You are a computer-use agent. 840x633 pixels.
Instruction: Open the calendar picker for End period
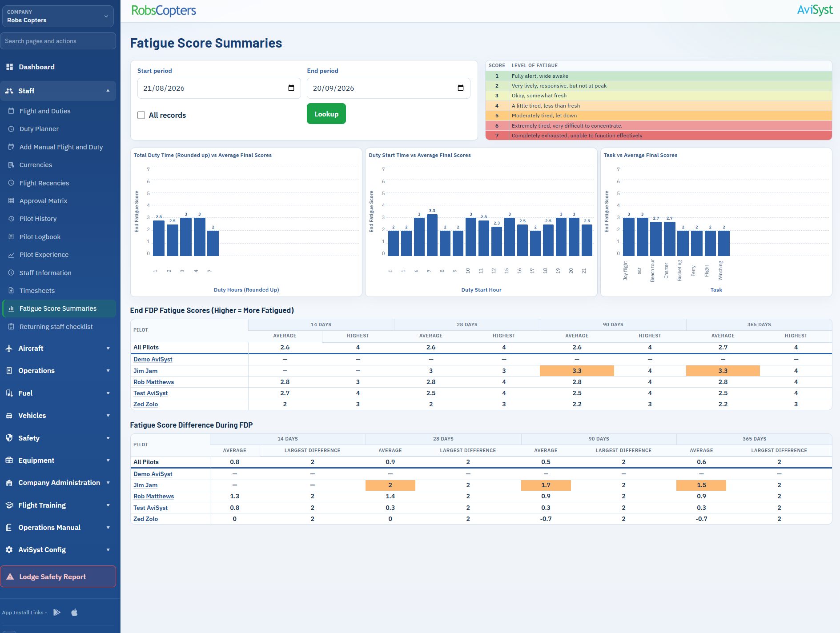click(461, 88)
